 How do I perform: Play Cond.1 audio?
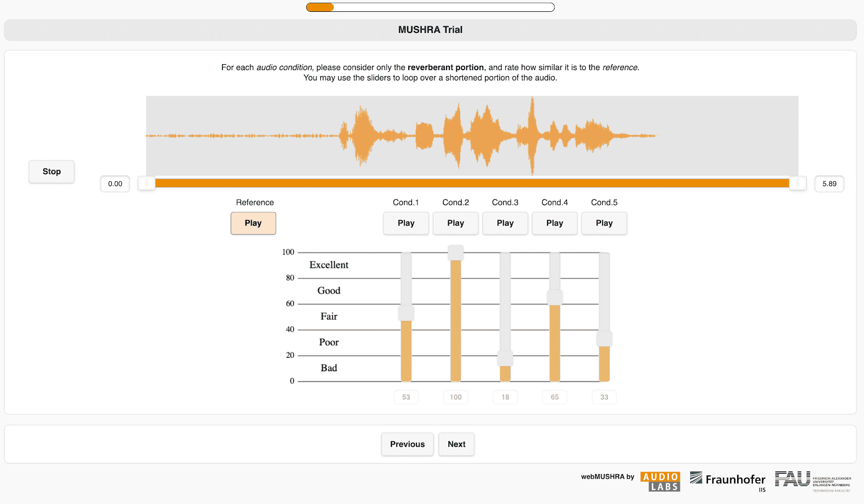pos(406,223)
